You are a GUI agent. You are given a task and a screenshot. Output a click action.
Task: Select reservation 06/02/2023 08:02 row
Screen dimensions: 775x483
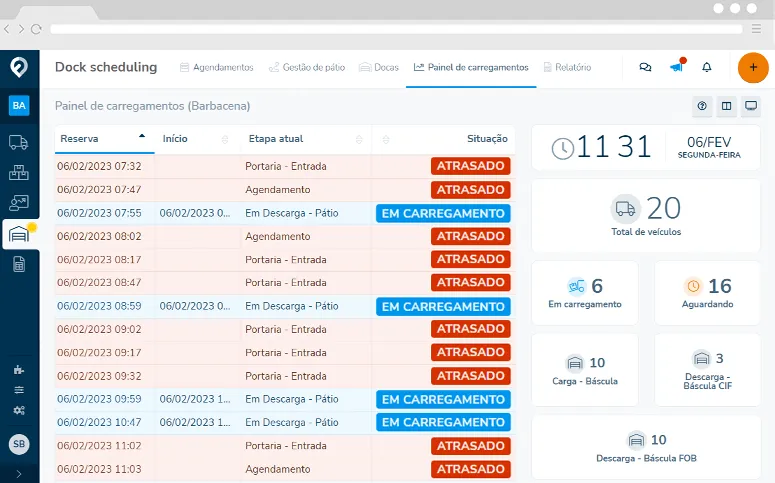(x=285, y=236)
